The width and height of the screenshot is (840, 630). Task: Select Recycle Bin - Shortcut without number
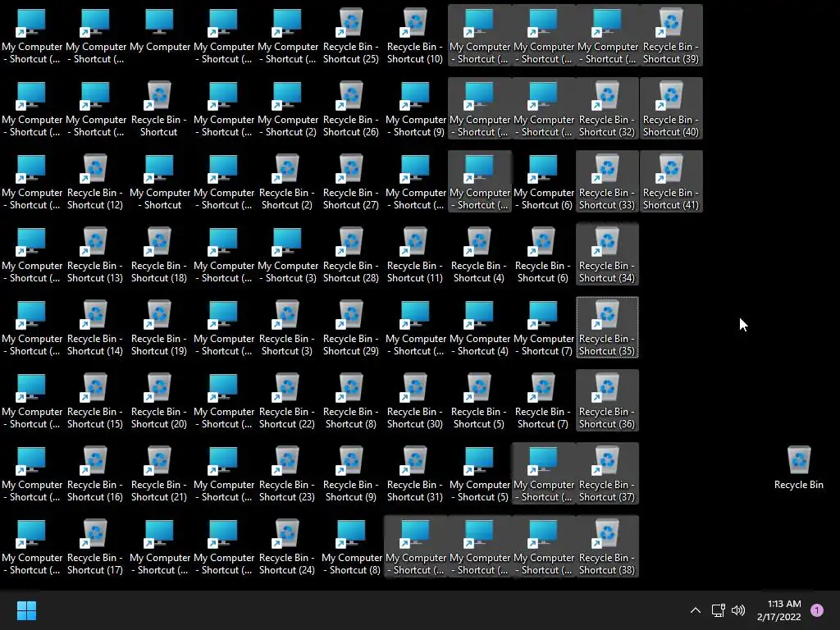tap(159, 109)
